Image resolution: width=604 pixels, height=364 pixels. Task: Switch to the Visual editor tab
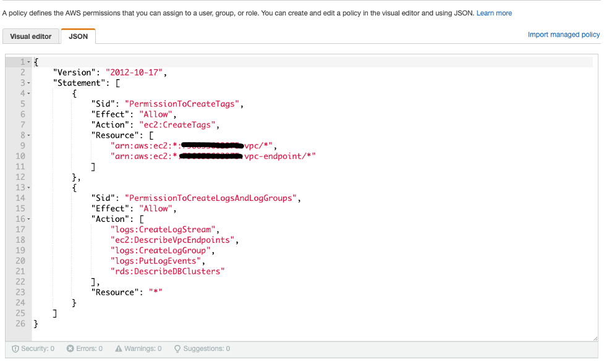(x=30, y=36)
